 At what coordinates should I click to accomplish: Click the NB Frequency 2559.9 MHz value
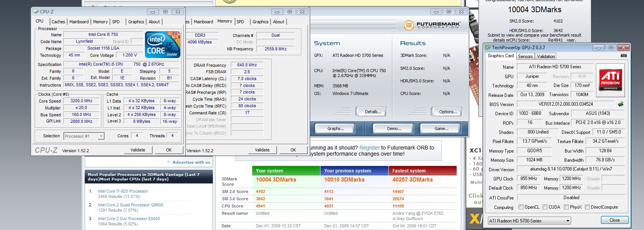[275, 49]
